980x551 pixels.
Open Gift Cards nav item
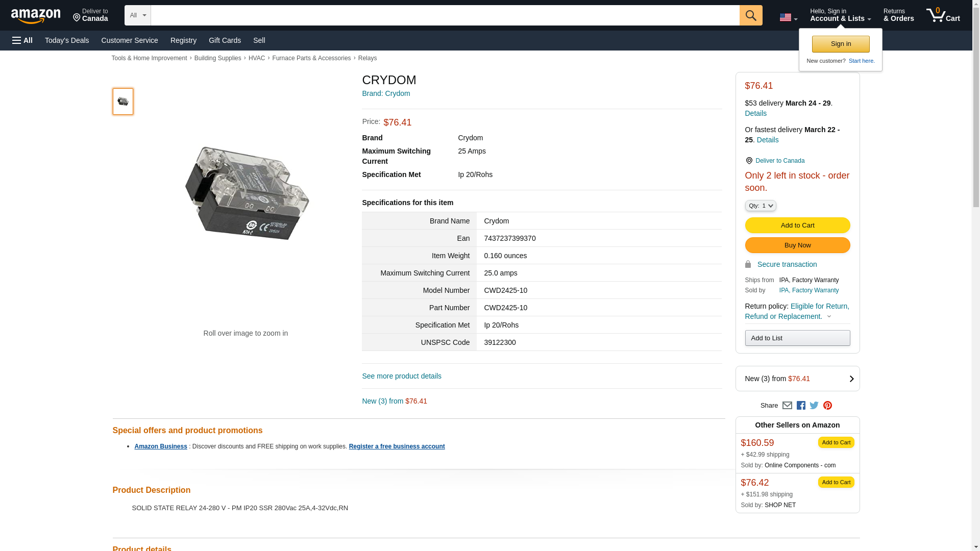225,40
